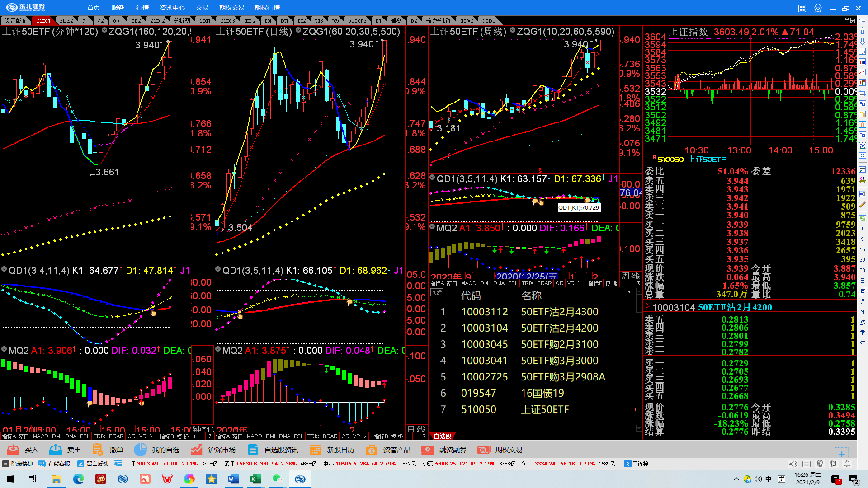Open 融资融券 icon in bottom toolbar
868x488 pixels.
click(x=427, y=450)
